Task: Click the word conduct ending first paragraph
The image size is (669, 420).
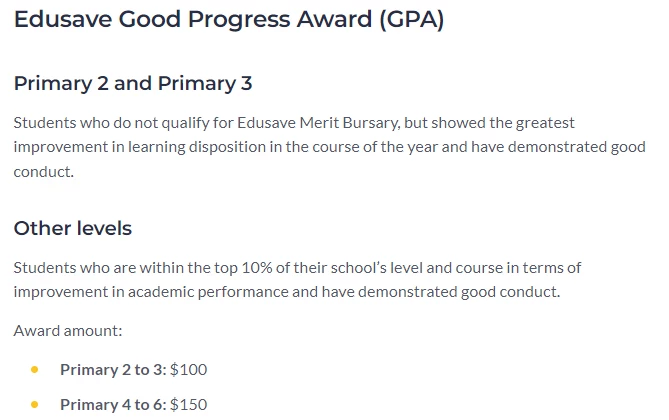Action: [x=44, y=172]
